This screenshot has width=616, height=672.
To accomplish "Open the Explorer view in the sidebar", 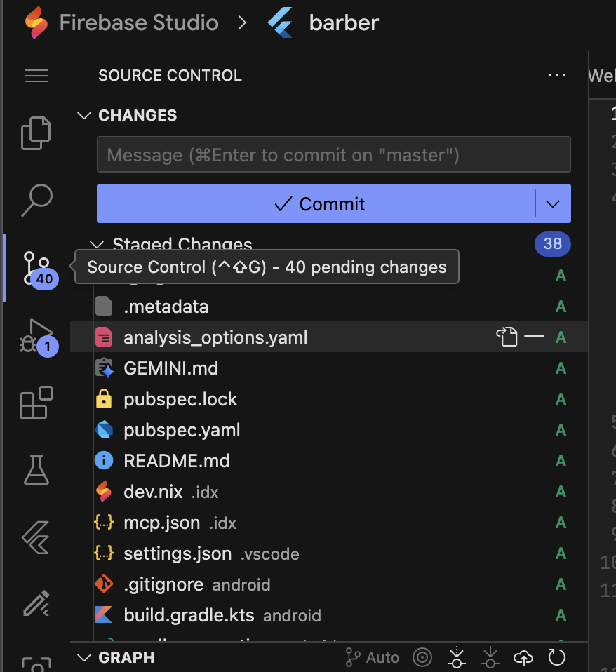I will (36, 133).
